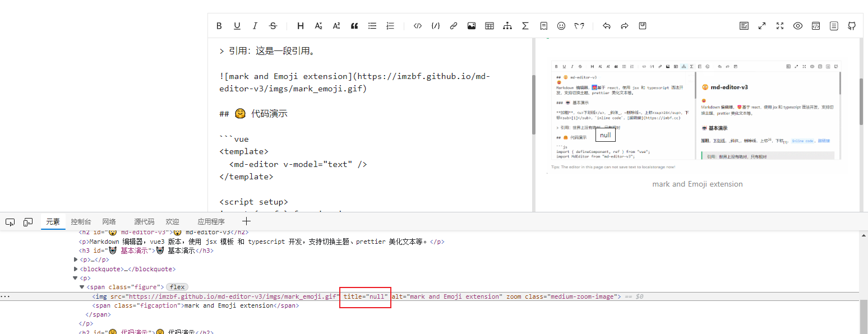The image size is (868, 334).
Task: Insert an ordered numbered list
Action: coord(390,26)
